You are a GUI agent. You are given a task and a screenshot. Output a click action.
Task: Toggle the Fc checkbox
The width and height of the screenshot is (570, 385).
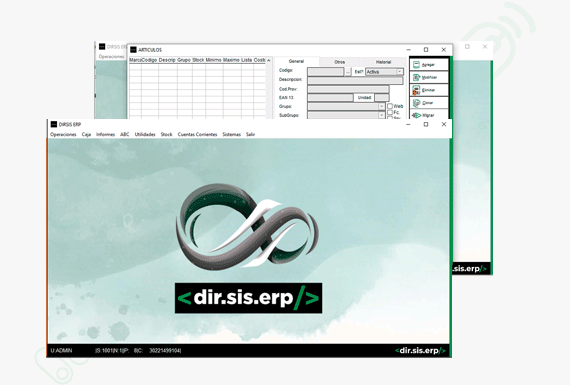click(390, 112)
